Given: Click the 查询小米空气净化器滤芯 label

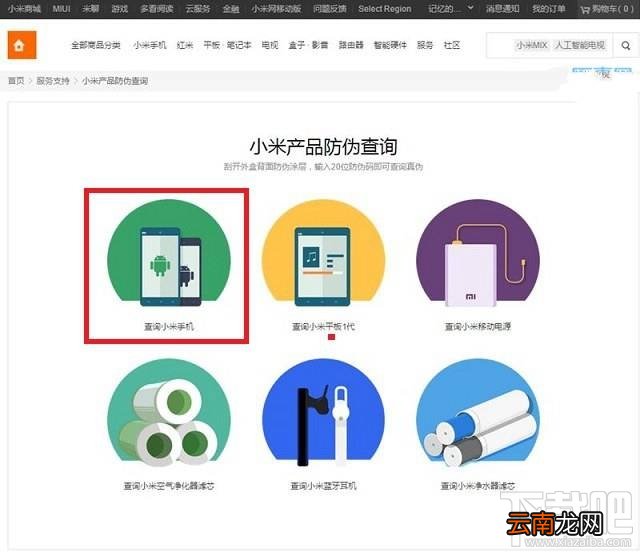Looking at the screenshot, I should point(169,485).
